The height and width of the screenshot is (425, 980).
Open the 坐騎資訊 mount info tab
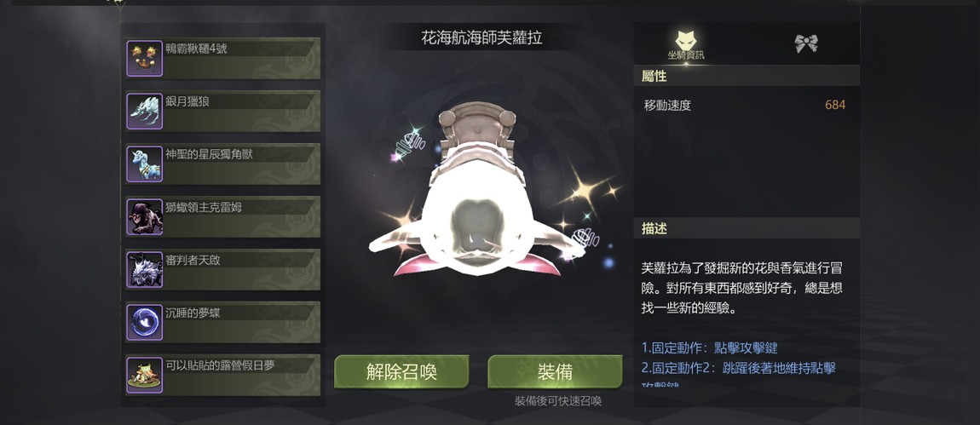[686, 45]
